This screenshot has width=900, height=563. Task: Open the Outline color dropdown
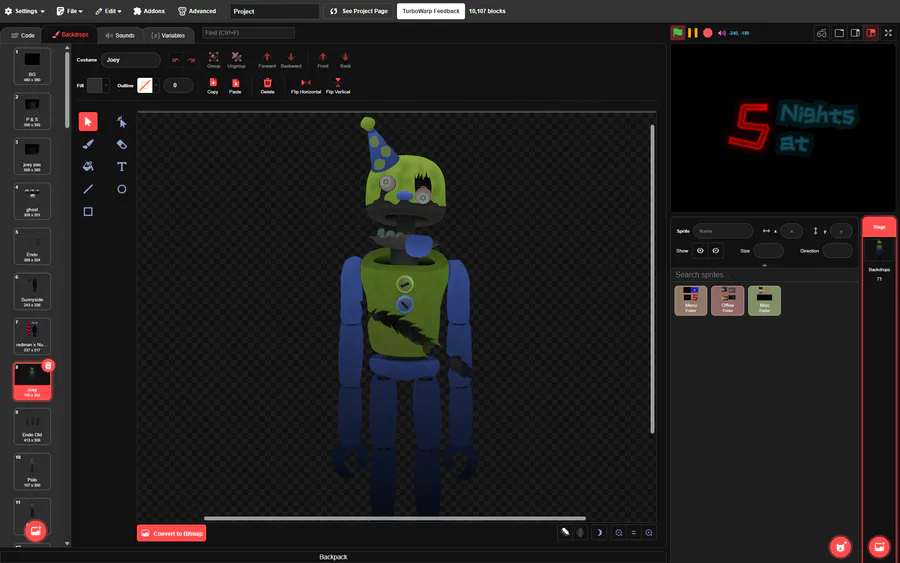tap(148, 86)
